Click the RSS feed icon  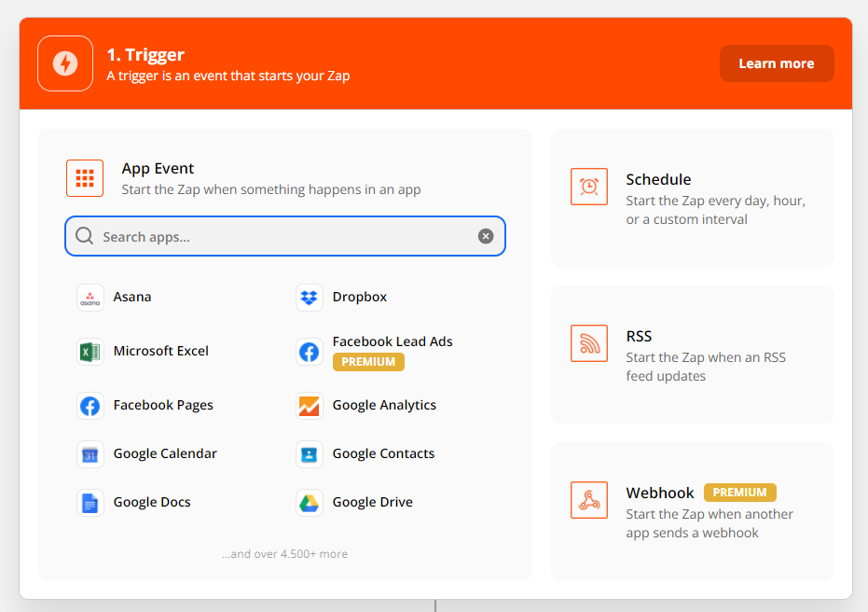[x=589, y=343]
